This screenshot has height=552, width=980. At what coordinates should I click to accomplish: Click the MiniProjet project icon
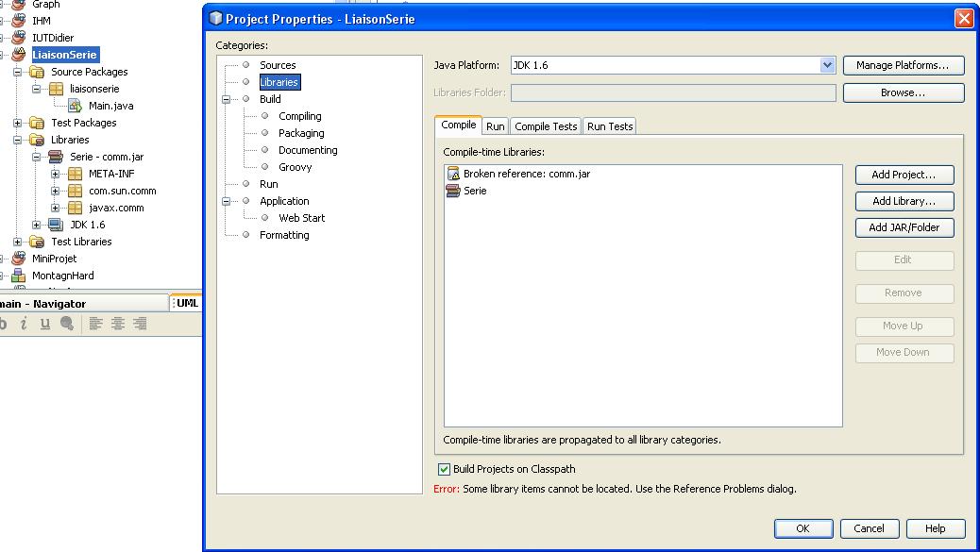[19, 259]
